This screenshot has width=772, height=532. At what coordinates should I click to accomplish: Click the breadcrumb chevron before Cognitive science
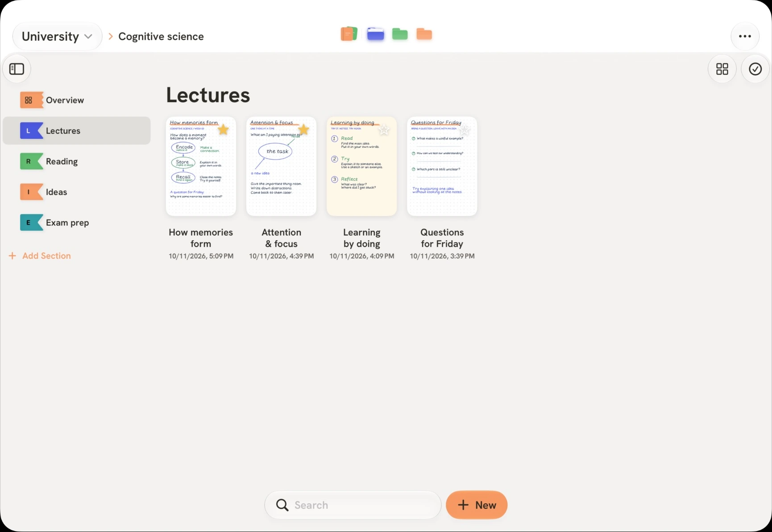click(x=111, y=37)
